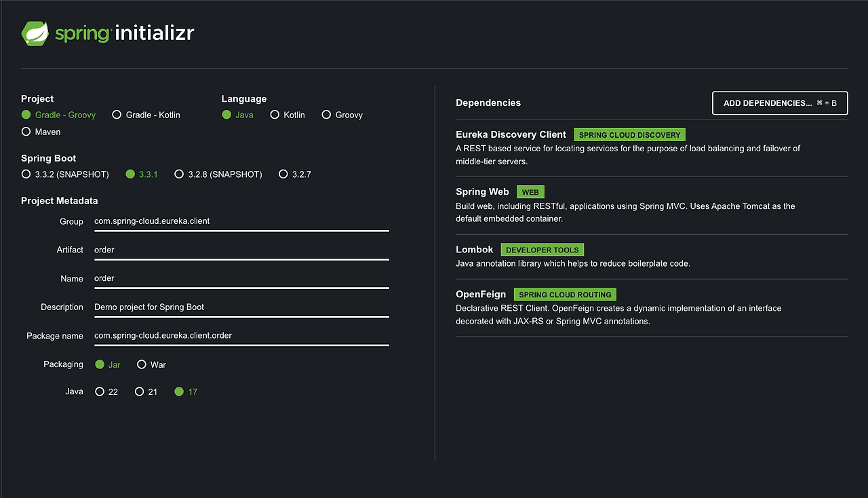Click the Project Metadata heading

tap(59, 201)
